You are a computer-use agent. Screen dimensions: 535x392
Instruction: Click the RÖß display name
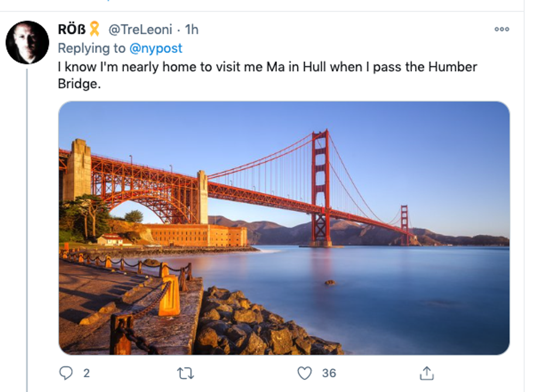tap(72, 29)
